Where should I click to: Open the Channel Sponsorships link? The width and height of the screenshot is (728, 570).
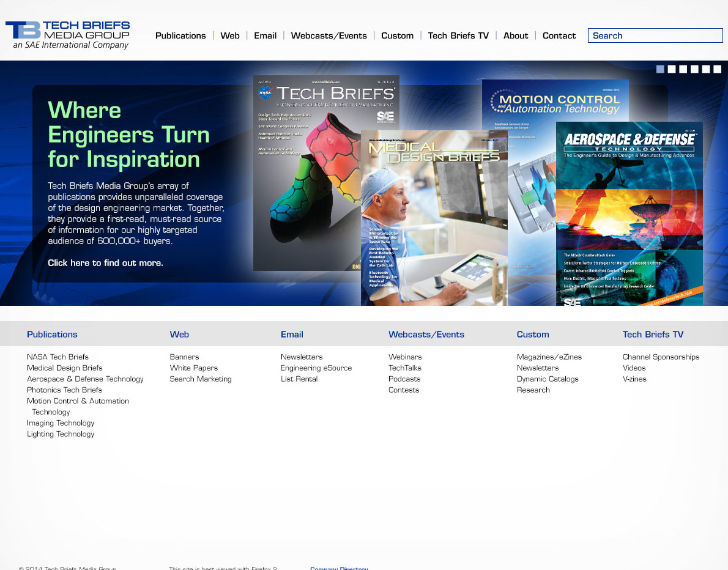[x=661, y=357]
